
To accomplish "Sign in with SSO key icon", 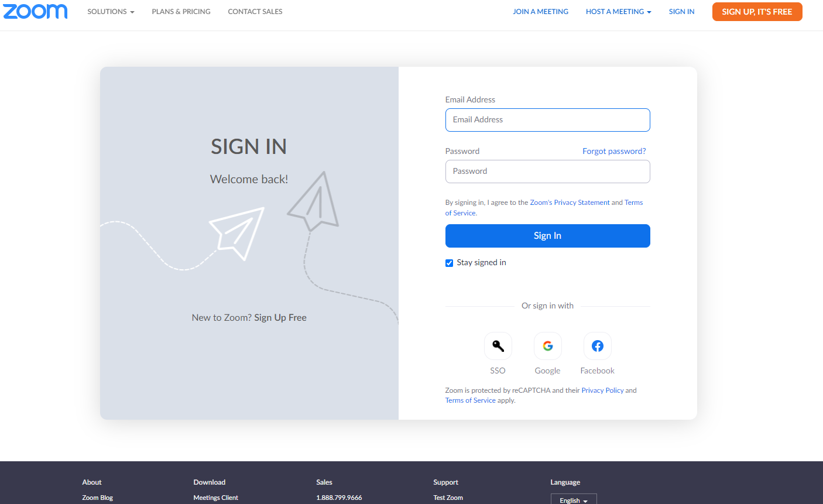I will point(498,346).
